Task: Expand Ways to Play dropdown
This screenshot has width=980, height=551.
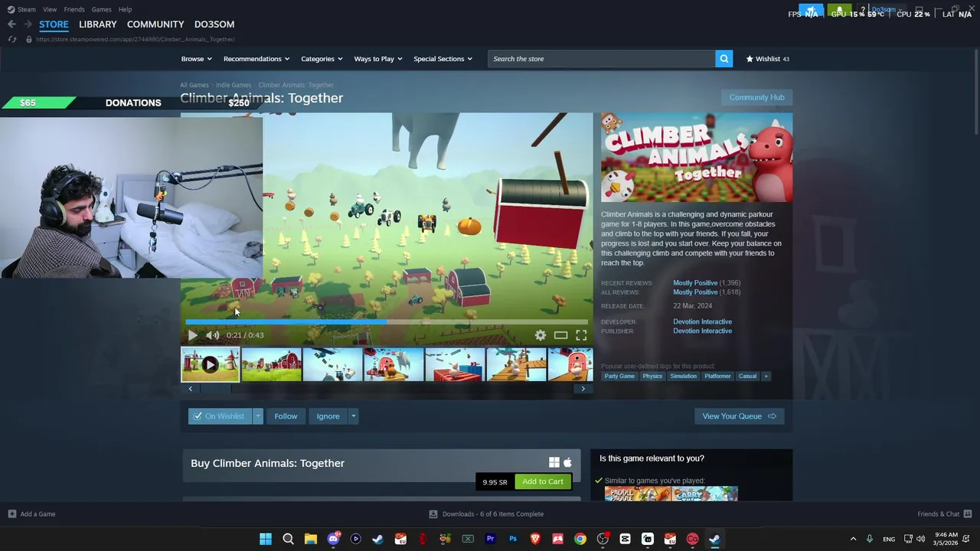Action: (x=377, y=59)
